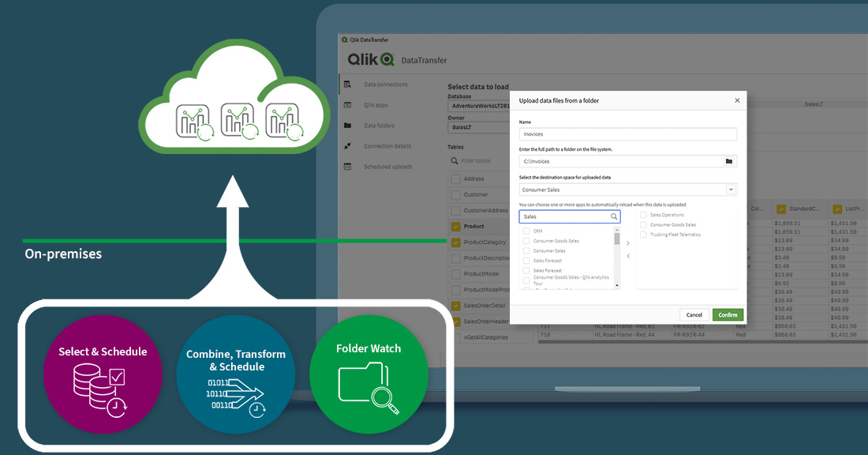Click the "718" row ID cell
This screenshot has width=868, height=455.
click(545, 335)
